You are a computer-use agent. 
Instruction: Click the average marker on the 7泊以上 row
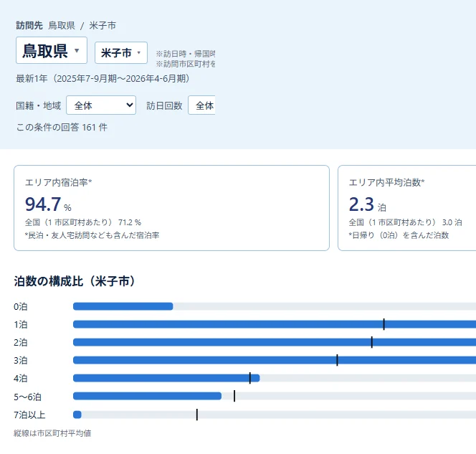coord(197,415)
